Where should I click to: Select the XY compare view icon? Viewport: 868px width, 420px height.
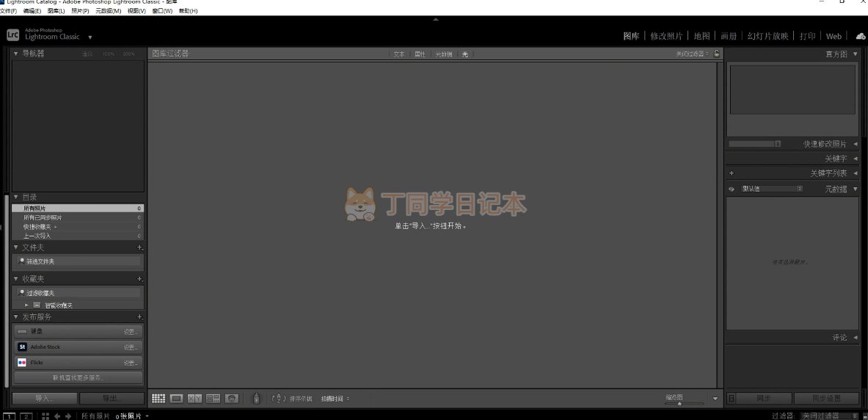195,399
